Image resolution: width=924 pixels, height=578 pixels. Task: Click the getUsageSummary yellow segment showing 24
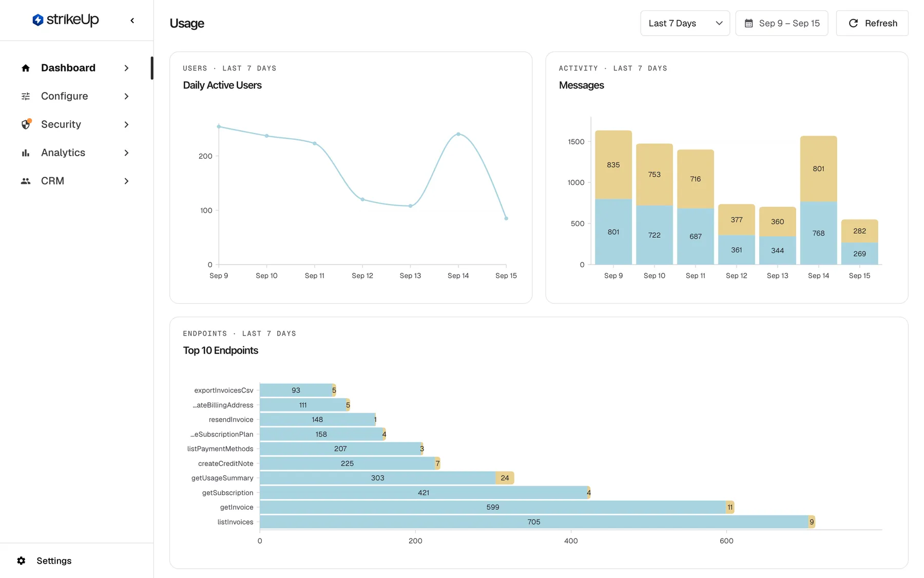point(505,478)
